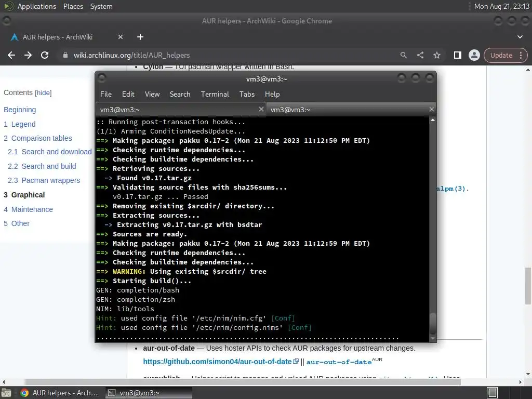This screenshot has width=532, height=399.
Task: Open terminal File menu
Action: 106,95
